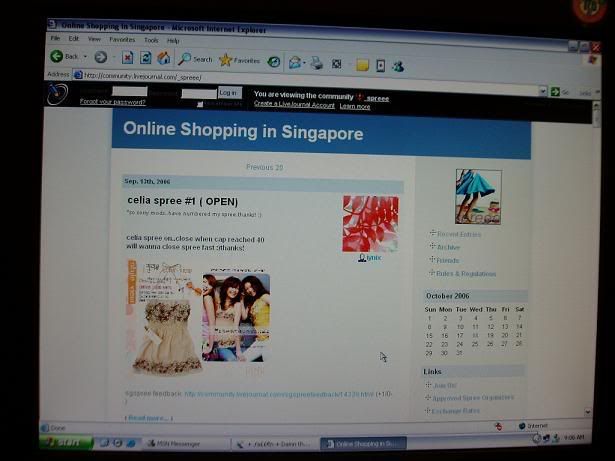The image size is (615, 461).
Task: Click the Log in button
Action: (x=230, y=93)
